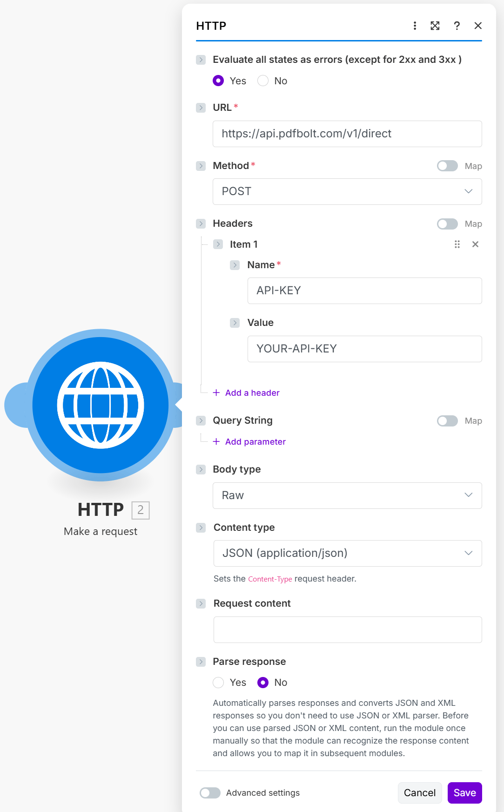
Task: Enable the Advanced settings toggle
Action: click(x=210, y=793)
